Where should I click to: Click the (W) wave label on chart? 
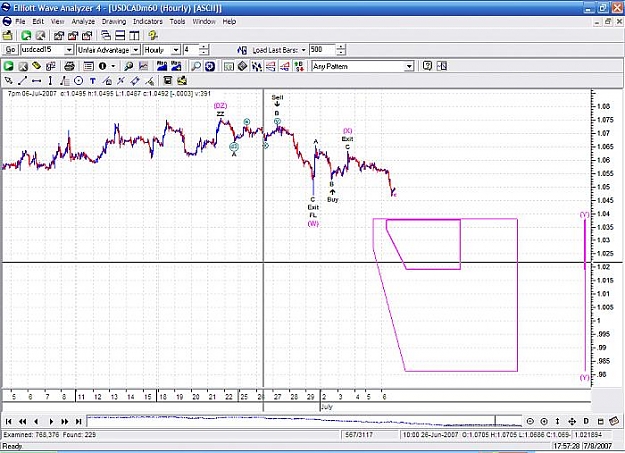(313, 224)
